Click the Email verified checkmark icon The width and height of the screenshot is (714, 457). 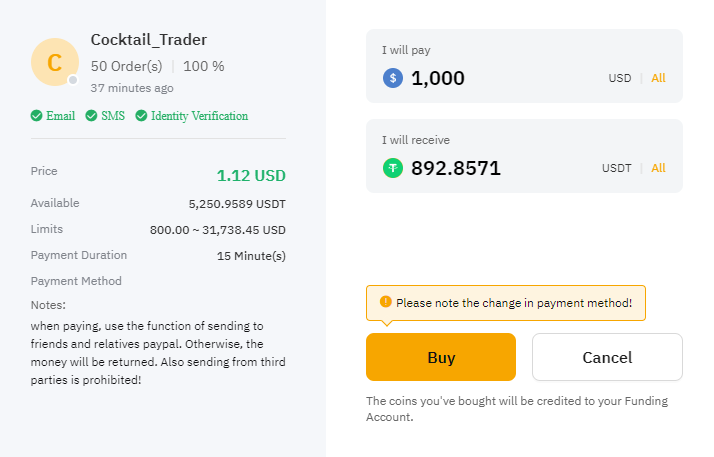pyautogui.click(x=36, y=116)
